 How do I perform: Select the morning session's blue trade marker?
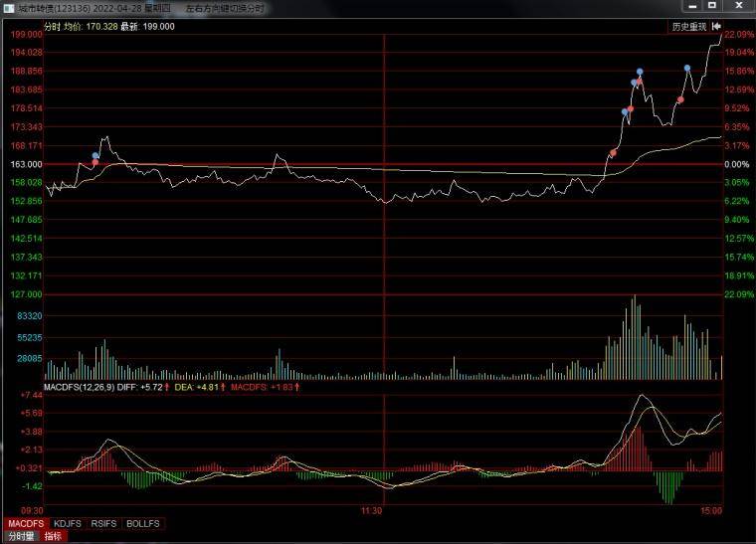point(95,155)
